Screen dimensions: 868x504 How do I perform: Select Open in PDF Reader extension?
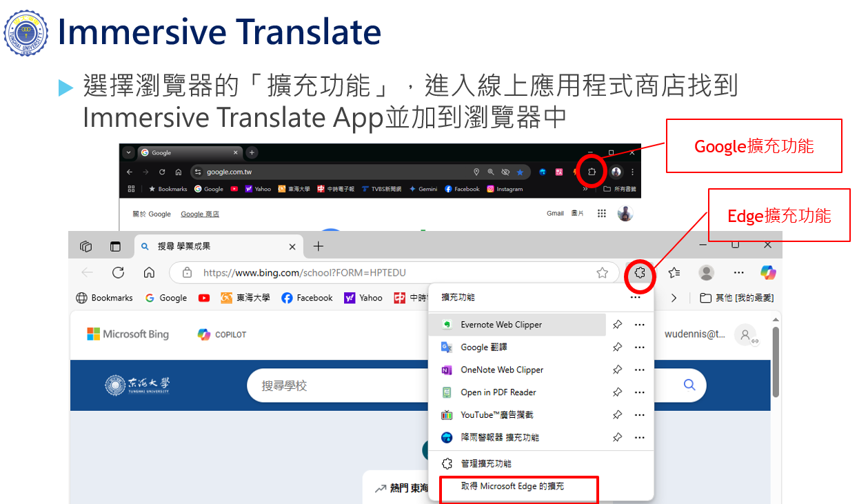pyautogui.click(x=517, y=392)
